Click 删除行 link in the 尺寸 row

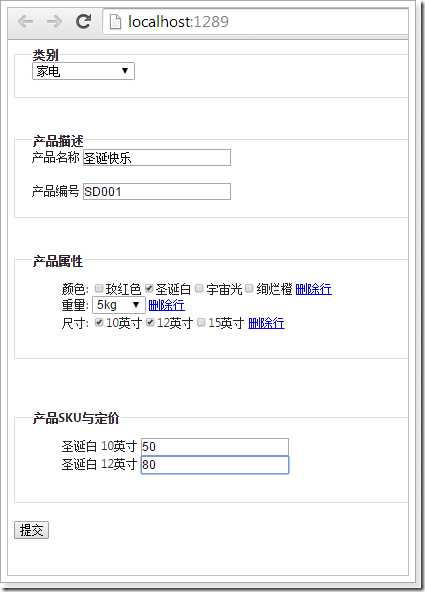(266, 324)
